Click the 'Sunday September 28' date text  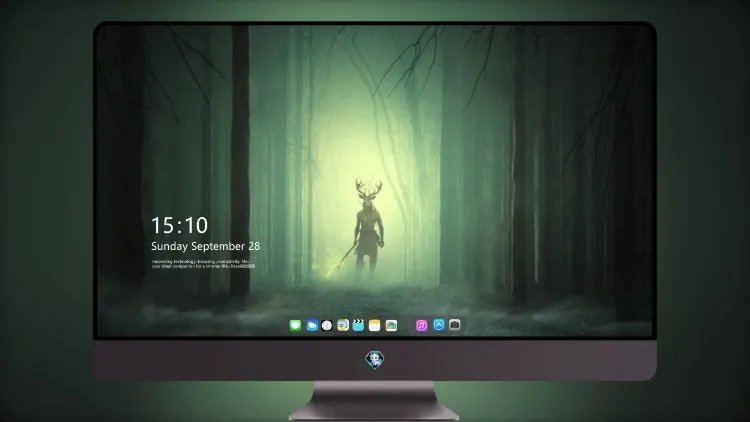(206, 246)
